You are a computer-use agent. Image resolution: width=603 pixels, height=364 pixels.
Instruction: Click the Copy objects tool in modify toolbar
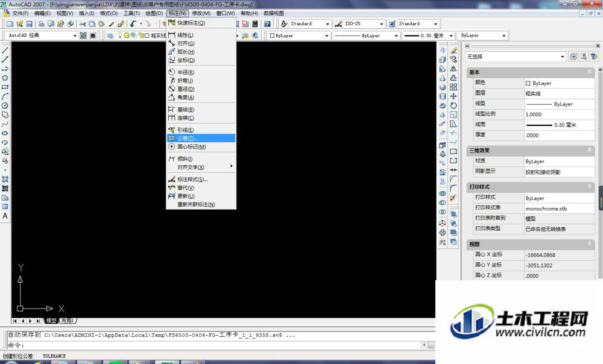point(454,60)
